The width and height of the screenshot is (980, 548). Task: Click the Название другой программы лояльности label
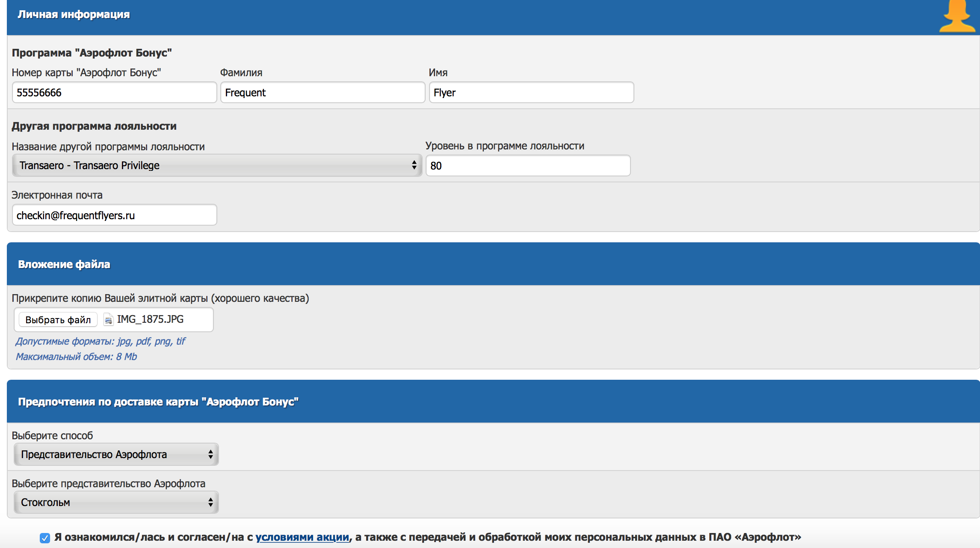[108, 147]
